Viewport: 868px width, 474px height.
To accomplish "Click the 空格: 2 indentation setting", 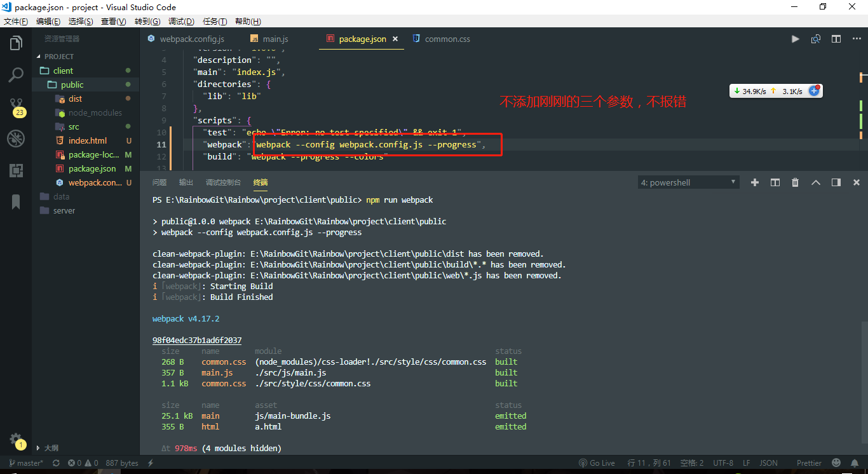I will point(691,463).
